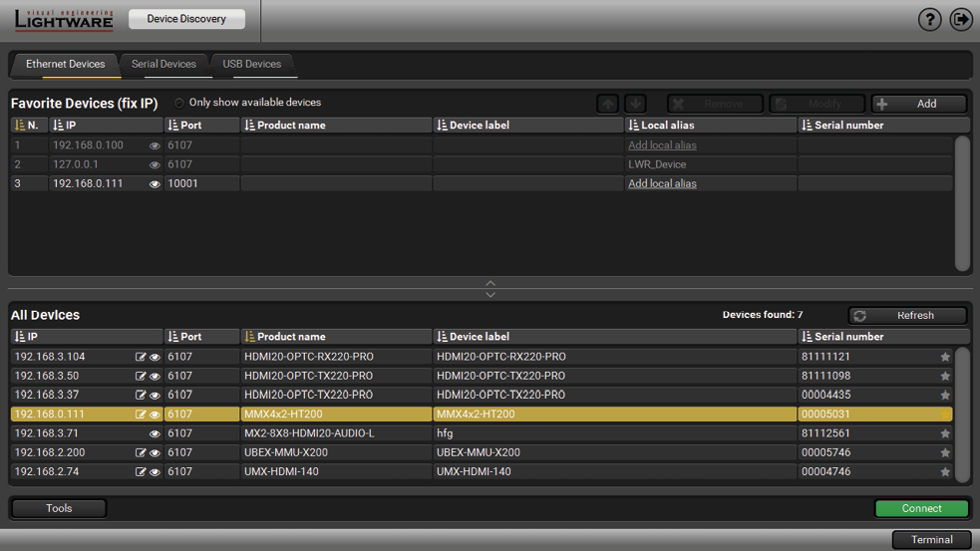Mark serial 00005746 device as favorite star

[945, 453]
